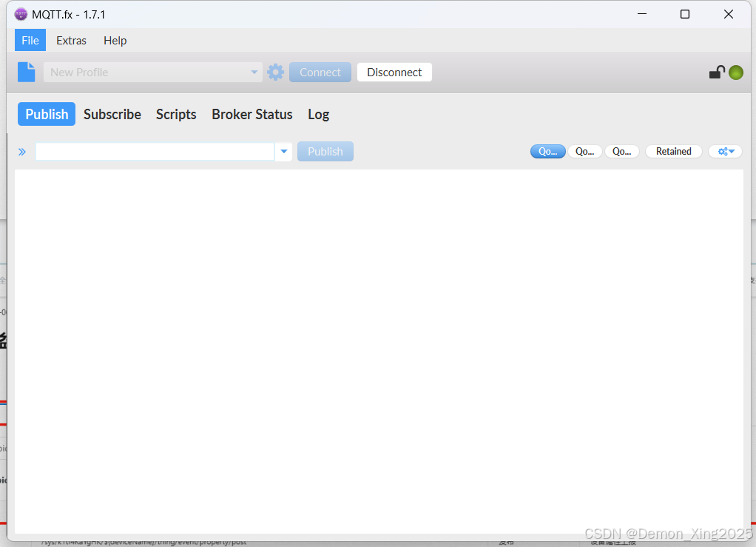756x547 pixels.
Task: Click the MQTT.fx app logo icon
Action: [21, 15]
